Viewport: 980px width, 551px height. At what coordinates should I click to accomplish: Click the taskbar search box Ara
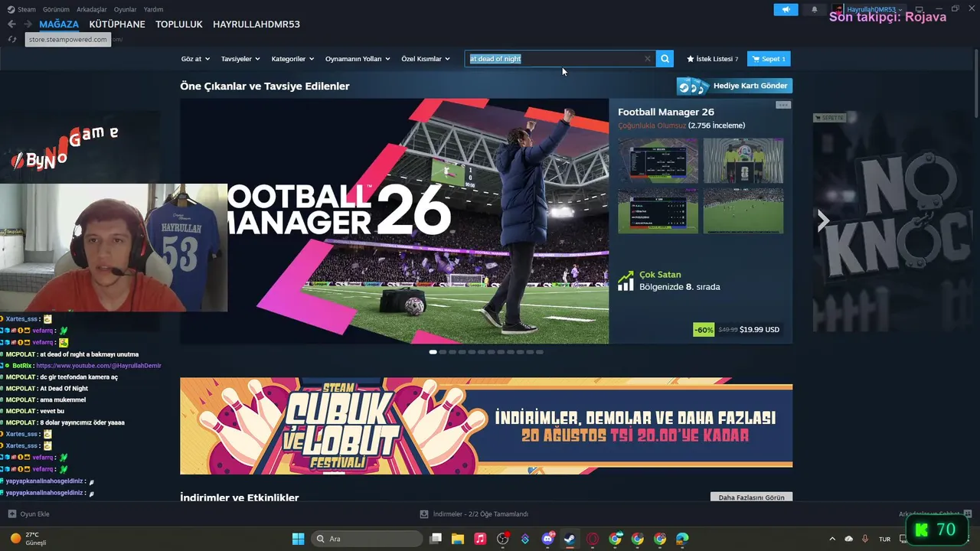367,539
